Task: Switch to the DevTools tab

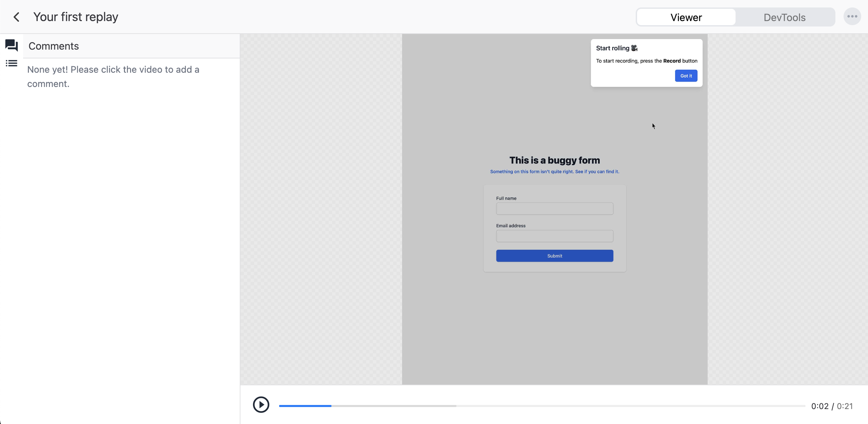Action: 784,17
